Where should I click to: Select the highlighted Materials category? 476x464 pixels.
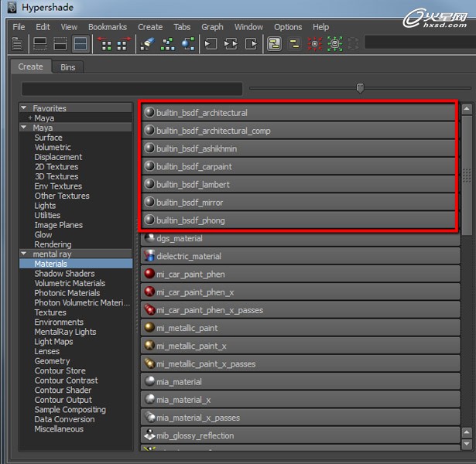coord(76,264)
